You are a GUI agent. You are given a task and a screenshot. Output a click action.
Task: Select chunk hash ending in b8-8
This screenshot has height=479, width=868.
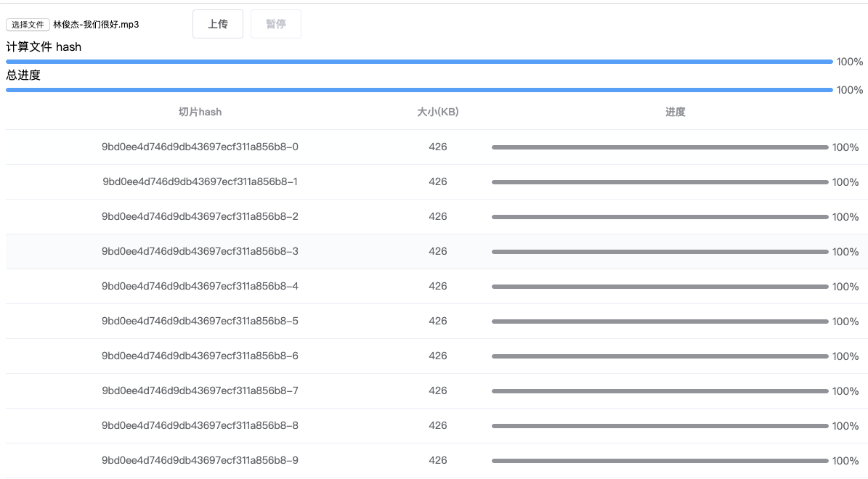pos(200,425)
